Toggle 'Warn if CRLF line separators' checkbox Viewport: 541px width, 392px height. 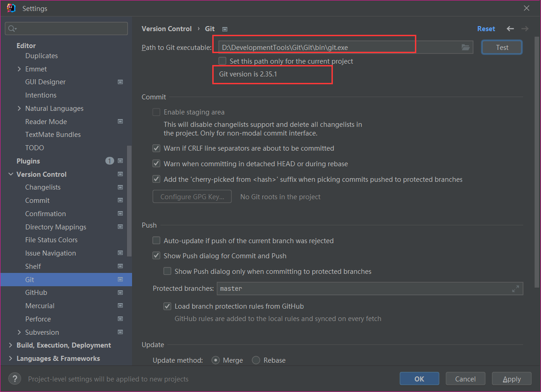click(156, 148)
